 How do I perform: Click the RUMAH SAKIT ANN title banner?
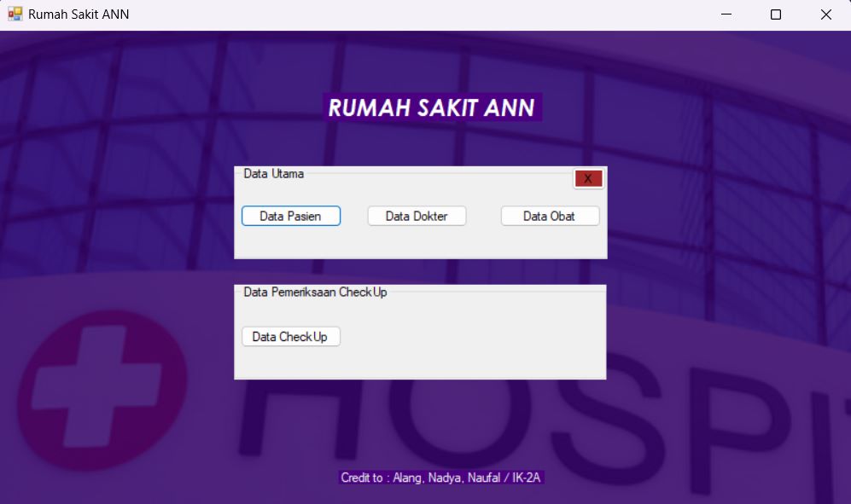432,107
